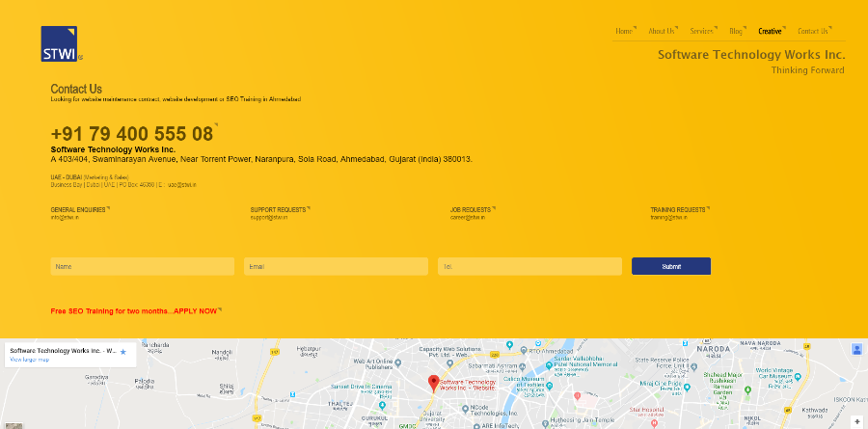868x429 pixels.
Task: Click the Training Requests heading
Action: coord(678,210)
